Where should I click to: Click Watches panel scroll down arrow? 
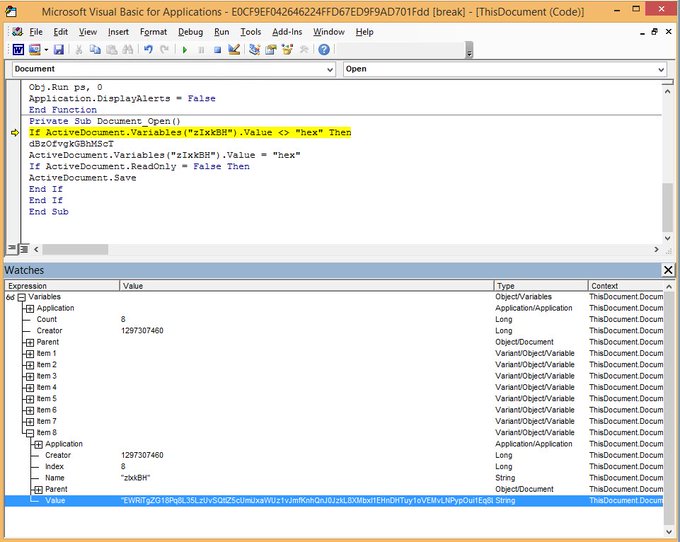[669, 531]
